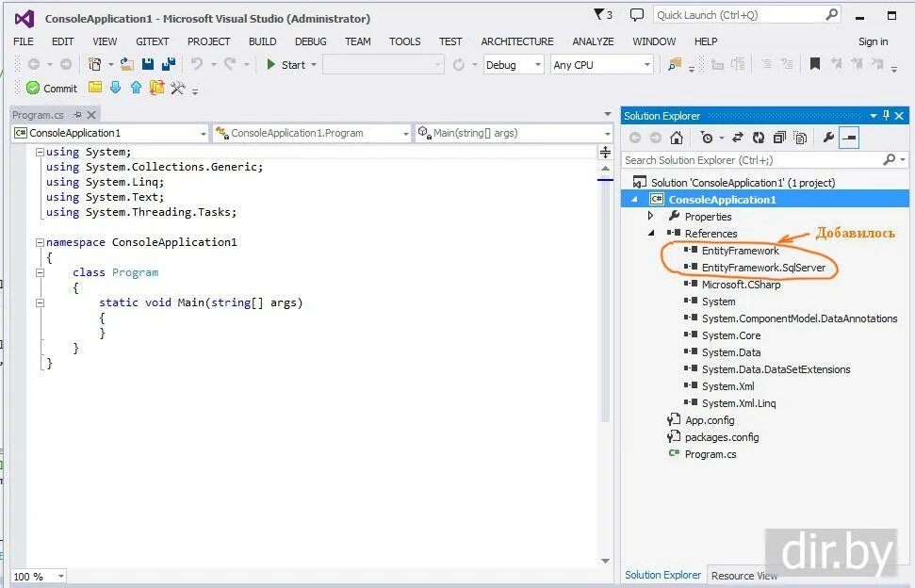Screen dimensions: 915x588
Task: Click the Home icon in Solution Explorer
Action: [x=677, y=138]
